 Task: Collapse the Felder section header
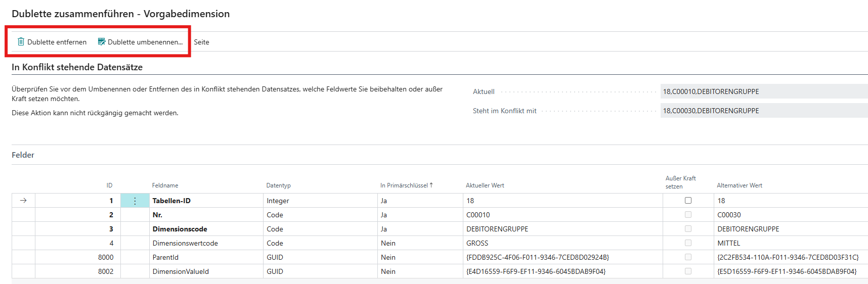(23, 155)
